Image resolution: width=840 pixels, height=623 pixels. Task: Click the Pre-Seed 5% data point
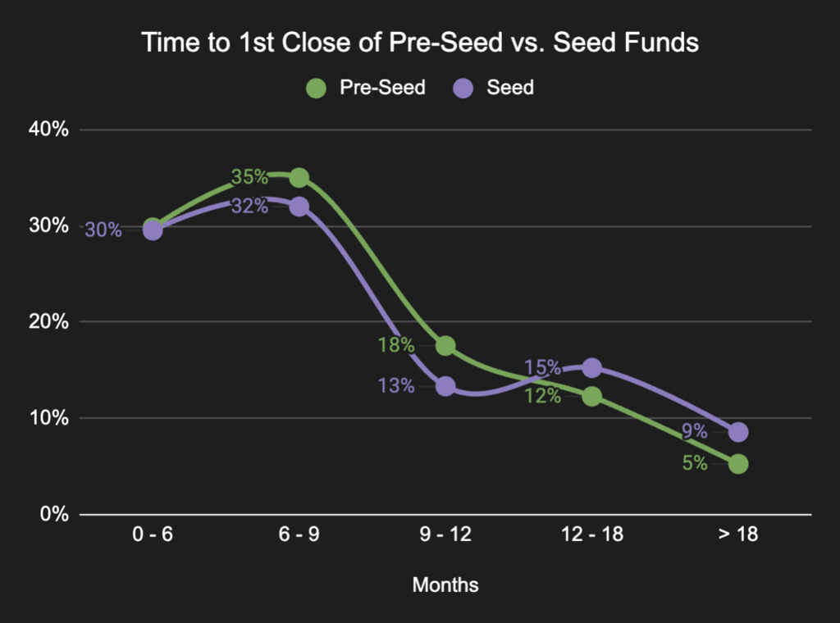(x=738, y=464)
